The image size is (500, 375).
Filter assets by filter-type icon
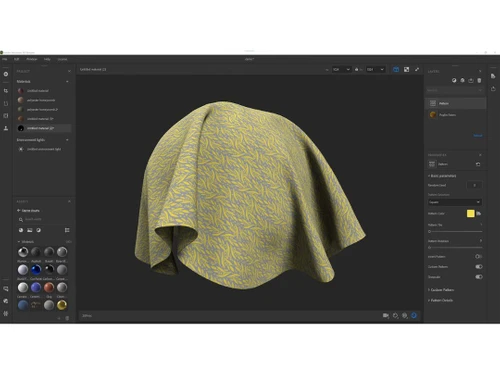(x=39, y=230)
